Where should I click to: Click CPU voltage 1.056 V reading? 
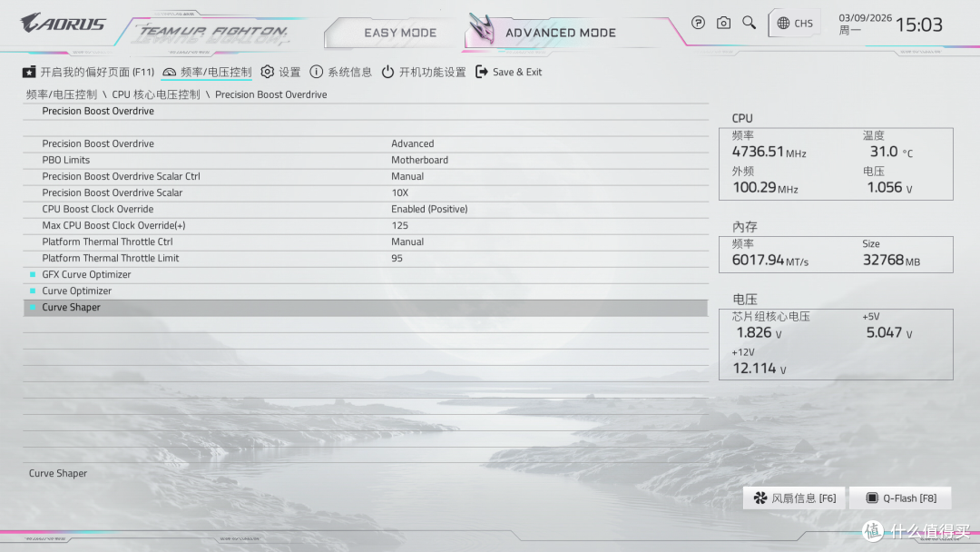click(889, 188)
